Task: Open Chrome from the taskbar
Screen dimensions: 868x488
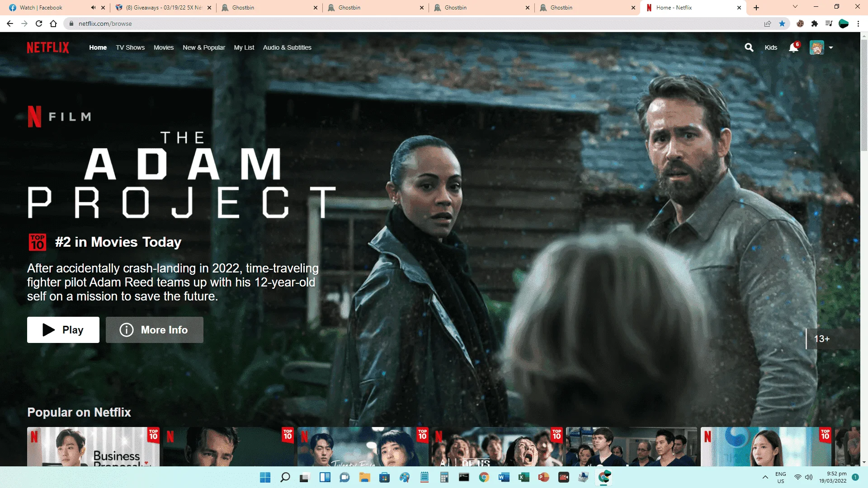Action: click(x=484, y=477)
